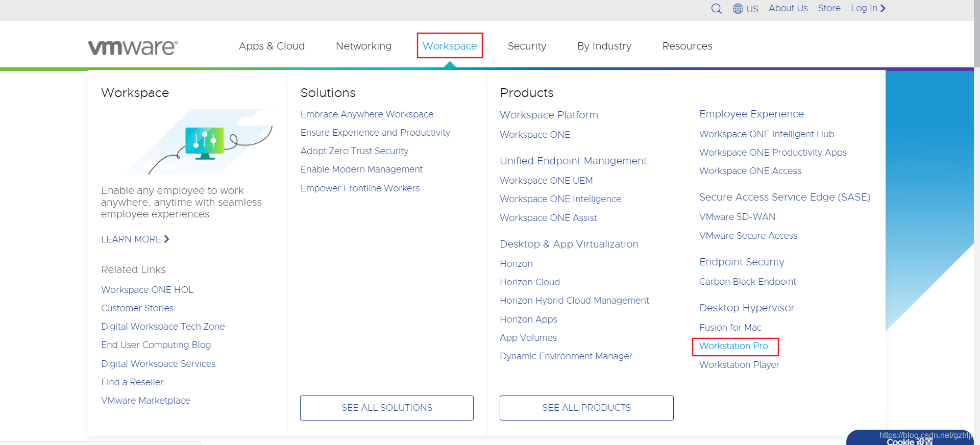The image size is (980, 445).
Task: Click the Workspace illustration thumbnail
Action: 200,141
